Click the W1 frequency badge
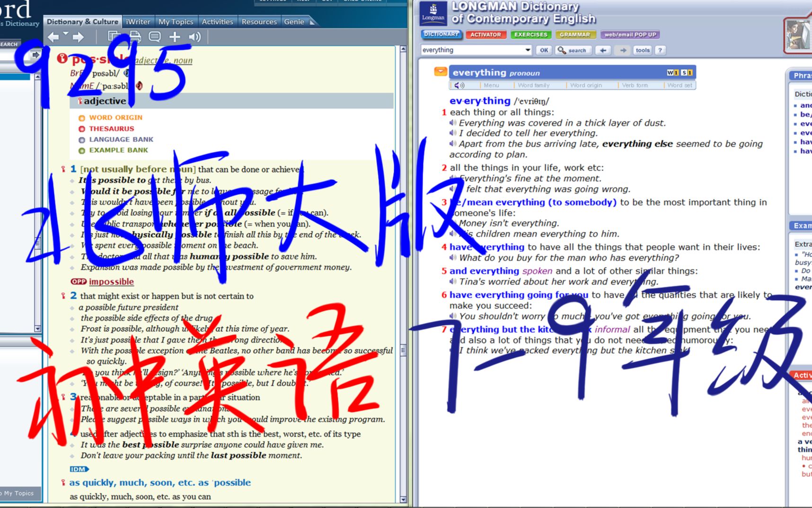Viewport: 812px width, 508px height. pos(672,72)
